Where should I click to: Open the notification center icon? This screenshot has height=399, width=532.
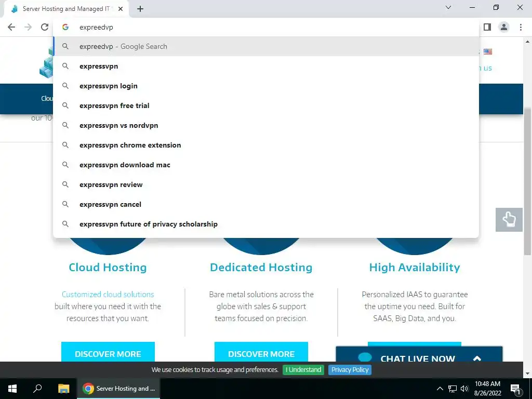515,389
